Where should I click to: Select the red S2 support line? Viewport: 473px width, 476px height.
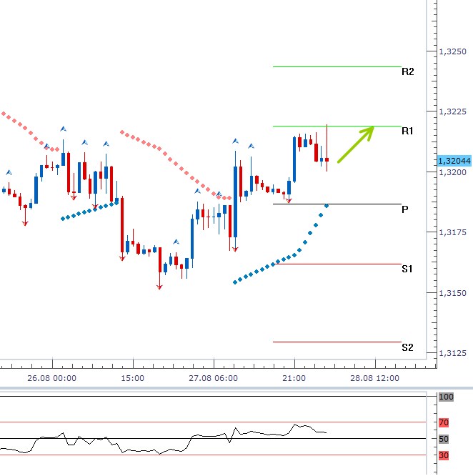pyautogui.click(x=337, y=342)
